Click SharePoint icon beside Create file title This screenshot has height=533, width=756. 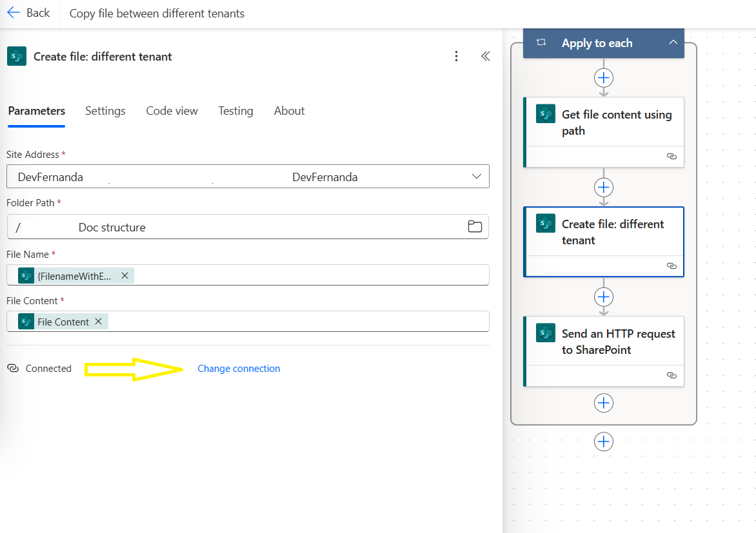(17, 56)
